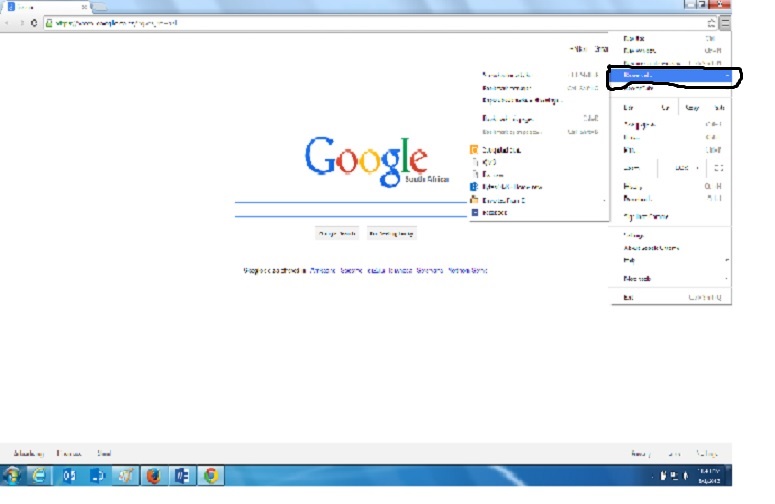Screen dimensions: 775x504
Task: Open Outlook from the taskbar
Action: (x=69, y=476)
